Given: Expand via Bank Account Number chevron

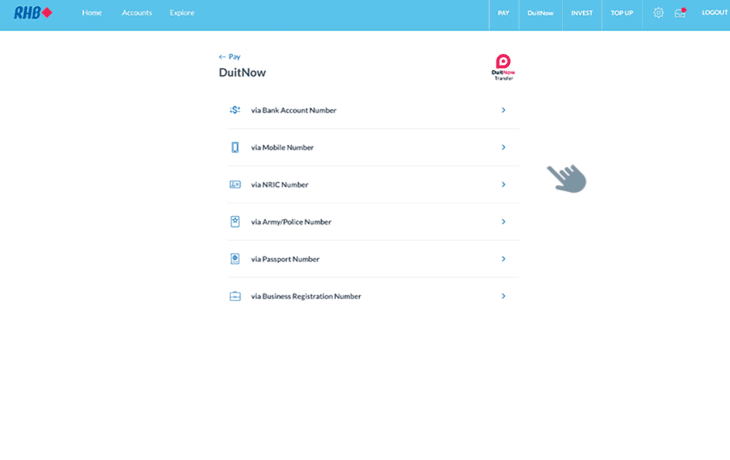Looking at the screenshot, I should pyautogui.click(x=503, y=110).
